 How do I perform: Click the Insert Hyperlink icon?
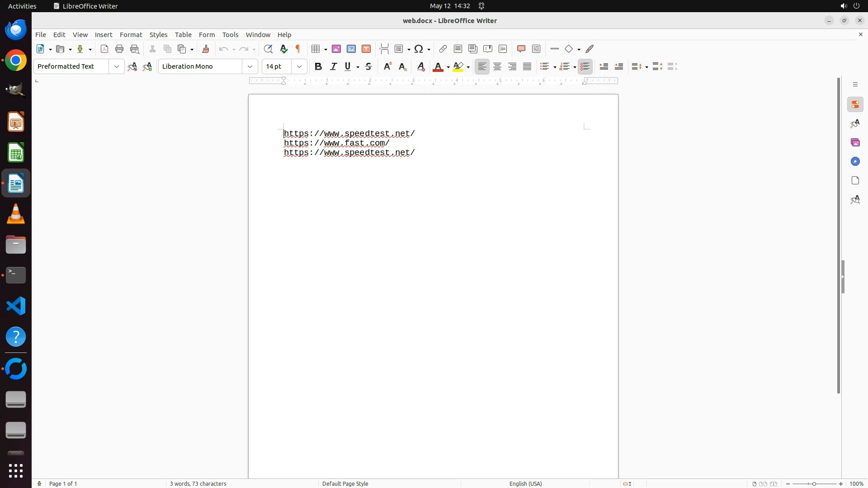(x=443, y=49)
